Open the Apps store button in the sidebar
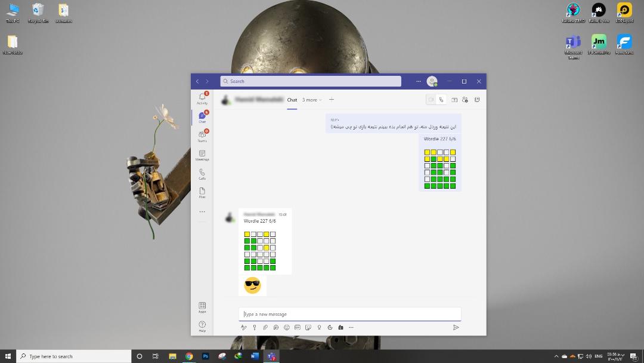The image size is (644, 363). 202,307
